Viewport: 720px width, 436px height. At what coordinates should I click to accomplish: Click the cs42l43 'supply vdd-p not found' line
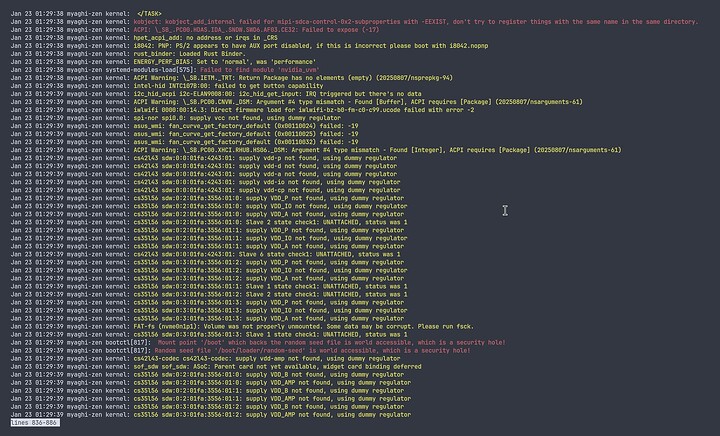pyautogui.click(x=204, y=158)
